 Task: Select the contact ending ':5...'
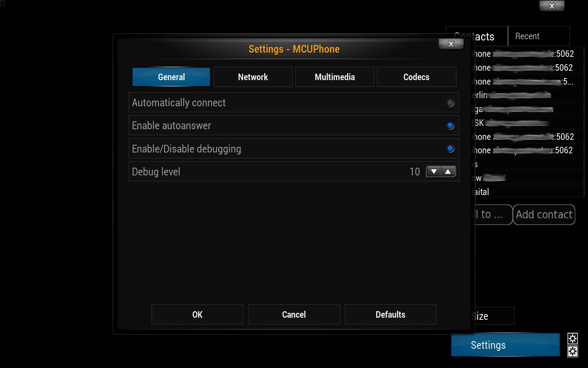529,81
